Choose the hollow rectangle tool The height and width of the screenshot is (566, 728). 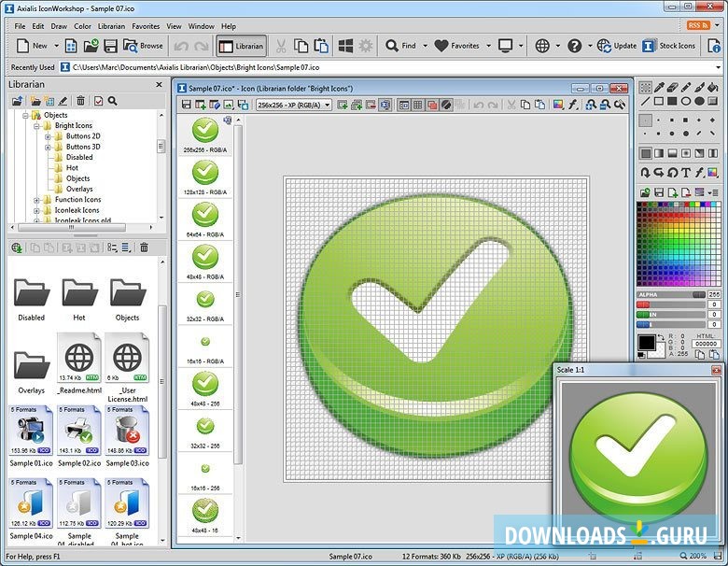coord(659,101)
